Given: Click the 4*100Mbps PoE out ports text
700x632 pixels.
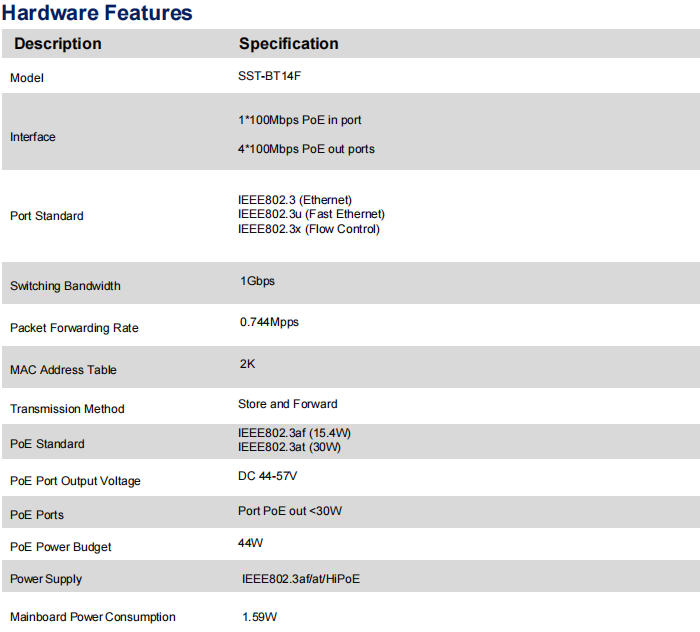Looking at the screenshot, I should point(306,149).
